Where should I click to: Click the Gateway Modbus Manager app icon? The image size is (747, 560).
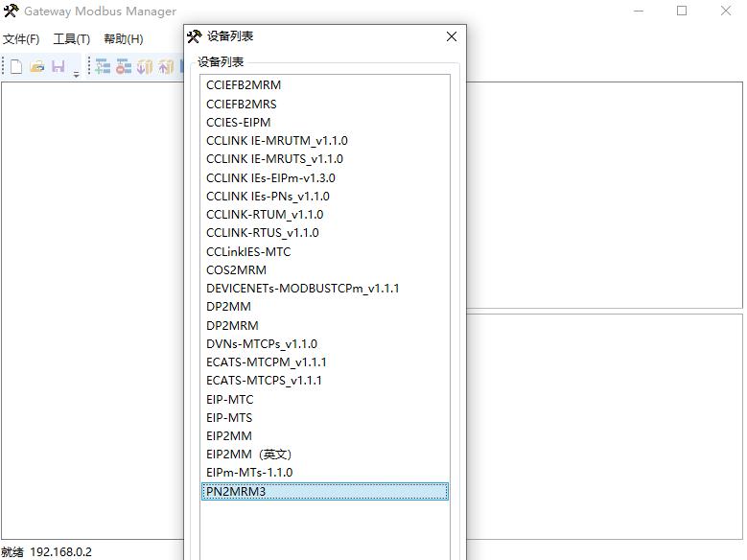tap(12, 11)
